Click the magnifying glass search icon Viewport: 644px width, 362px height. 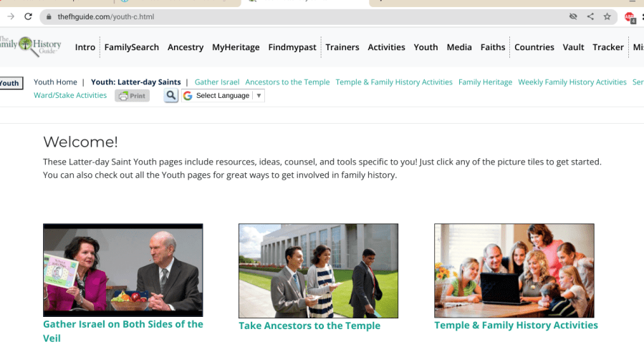170,96
